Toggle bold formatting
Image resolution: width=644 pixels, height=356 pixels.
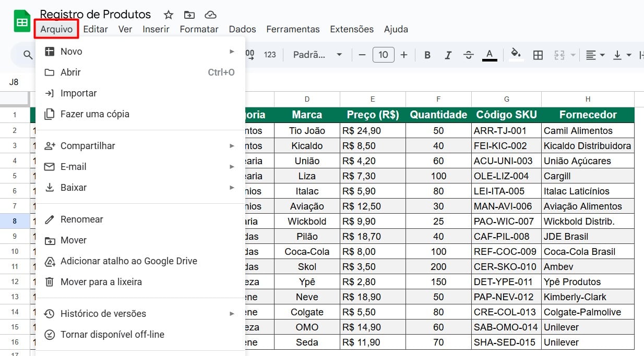coord(427,55)
